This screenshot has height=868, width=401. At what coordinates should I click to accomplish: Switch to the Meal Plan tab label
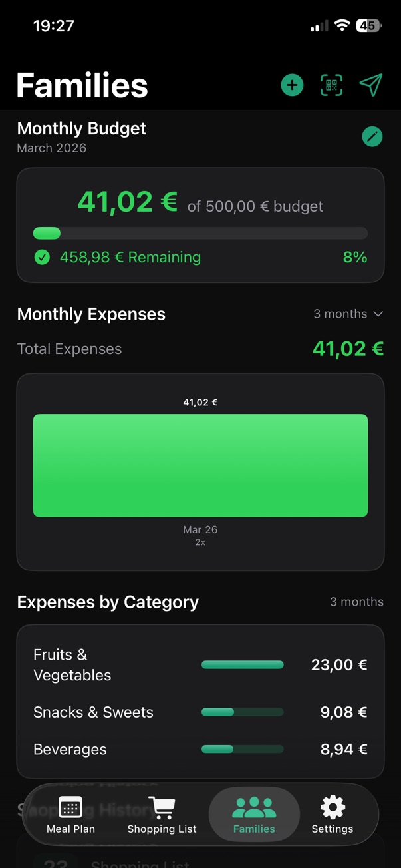70,829
